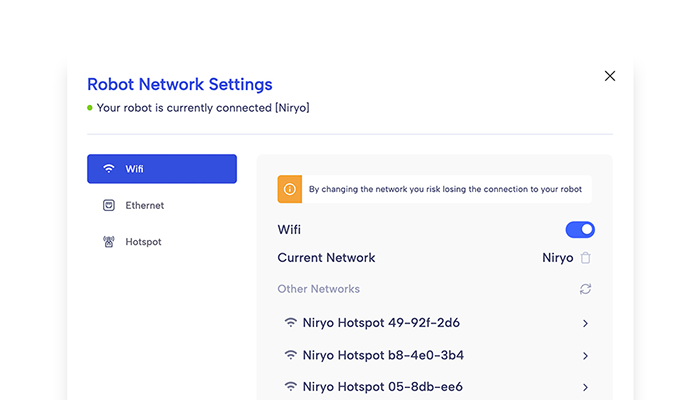Switch to the Hotspot tab

[162, 242]
